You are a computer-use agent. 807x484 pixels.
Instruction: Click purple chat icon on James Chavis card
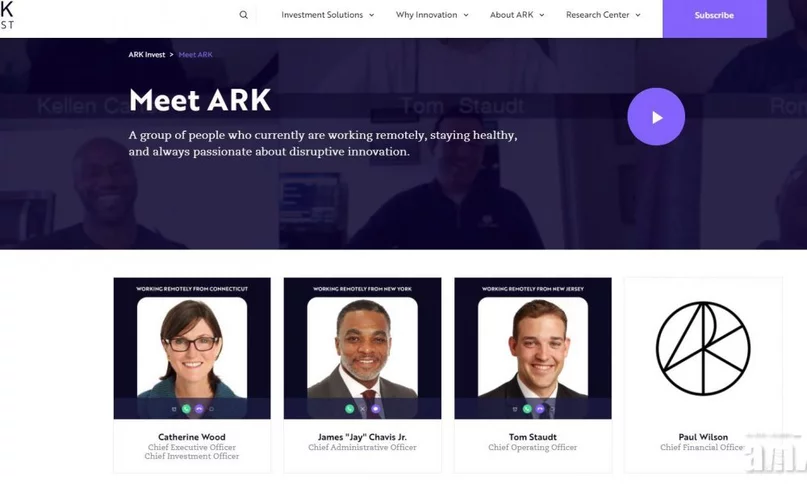pyautogui.click(x=376, y=409)
